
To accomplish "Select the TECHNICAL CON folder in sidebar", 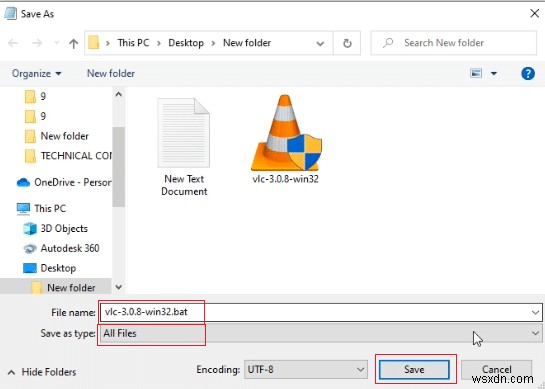I will (x=68, y=156).
